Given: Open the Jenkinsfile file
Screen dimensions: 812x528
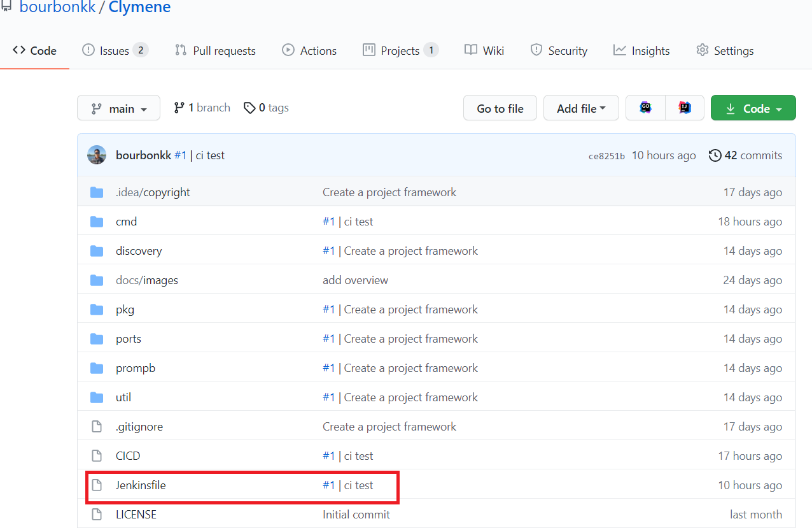Looking at the screenshot, I should (x=141, y=485).
